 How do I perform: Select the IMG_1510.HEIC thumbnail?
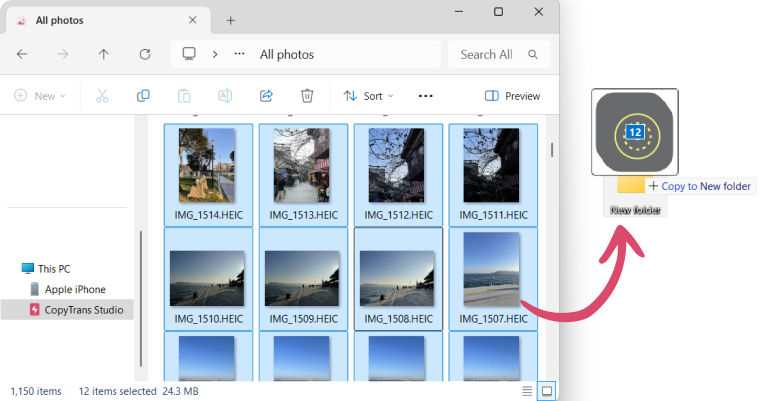point(208,279)
